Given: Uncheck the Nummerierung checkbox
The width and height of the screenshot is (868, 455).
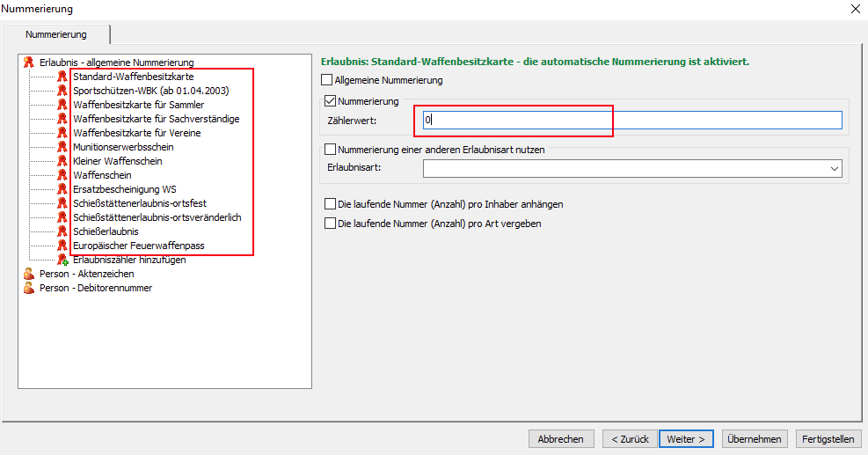Looking at the screenshot, I should (x=331, y=101).
